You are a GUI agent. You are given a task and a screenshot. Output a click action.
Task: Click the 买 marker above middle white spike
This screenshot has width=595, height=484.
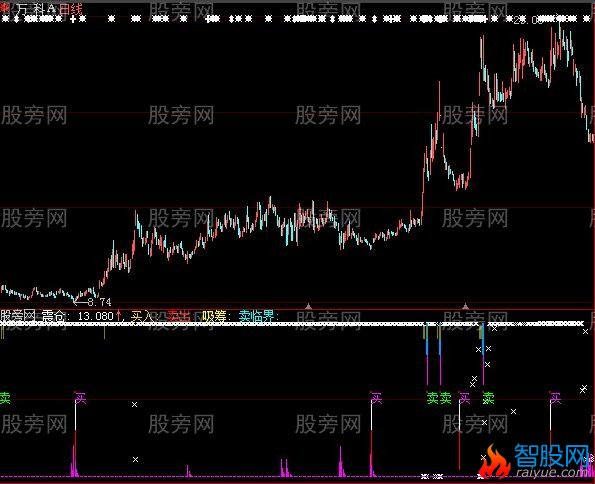pyautogui.click(x=376, y=398)
